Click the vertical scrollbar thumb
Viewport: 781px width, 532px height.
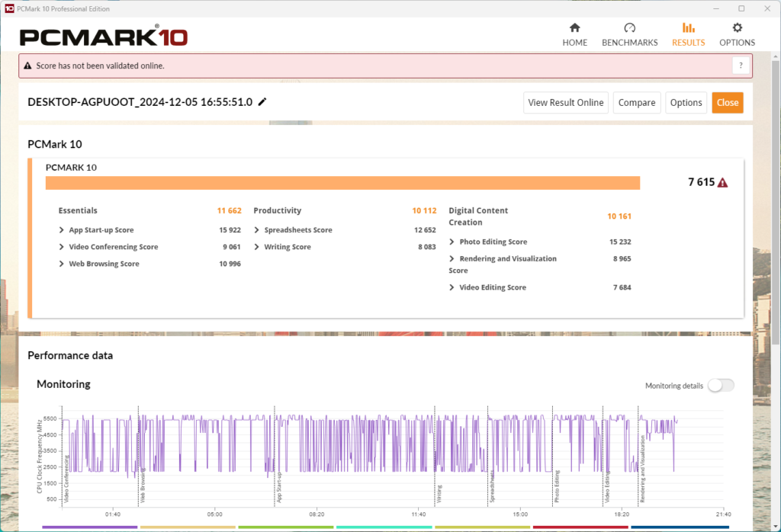pos(776,201)
